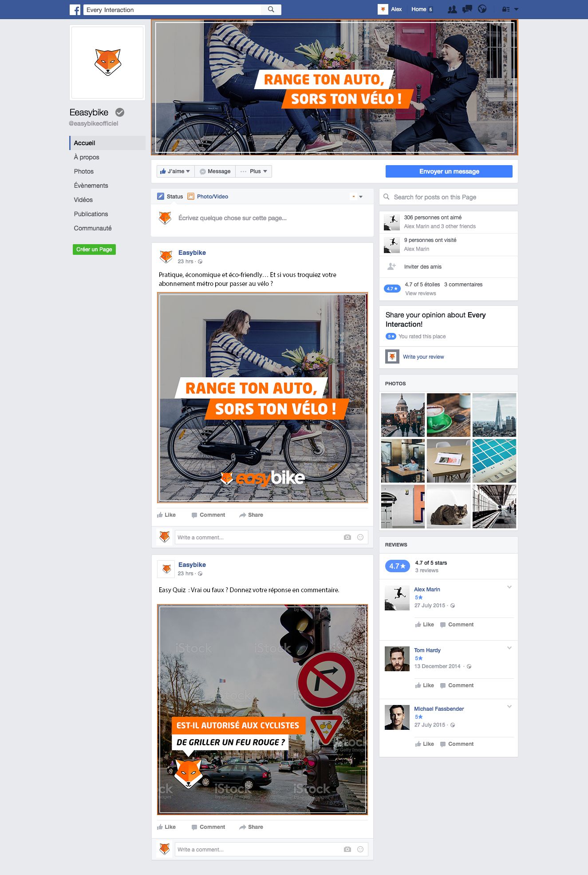Open friend requests icon in top bar
Image resolution: width=588 pixels, height=875 pixels.
tap(452, 9)
